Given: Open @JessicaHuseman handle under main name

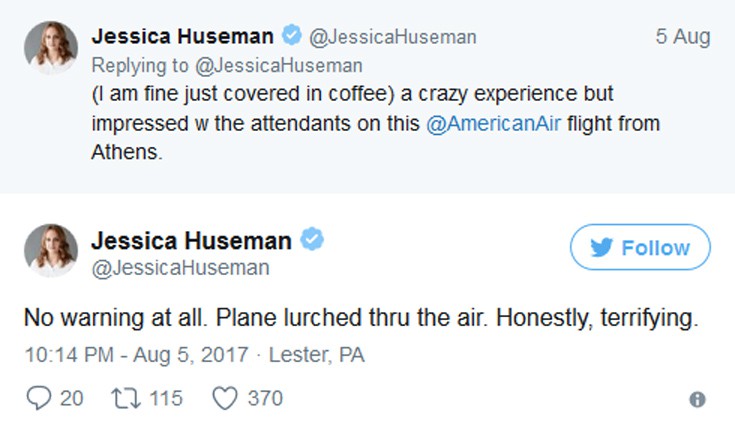Looking at the screenshot, I should [x=181, y=268].
